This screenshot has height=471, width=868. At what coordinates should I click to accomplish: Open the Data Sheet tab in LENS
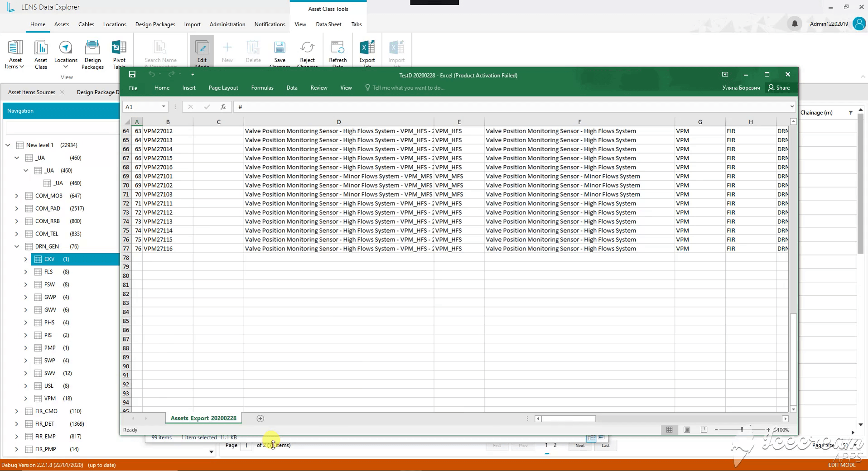pyautogui.click(x=328, y=24)
